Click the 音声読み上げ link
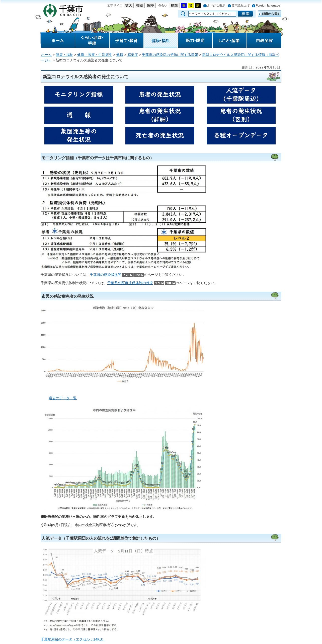 coord(239,6)
